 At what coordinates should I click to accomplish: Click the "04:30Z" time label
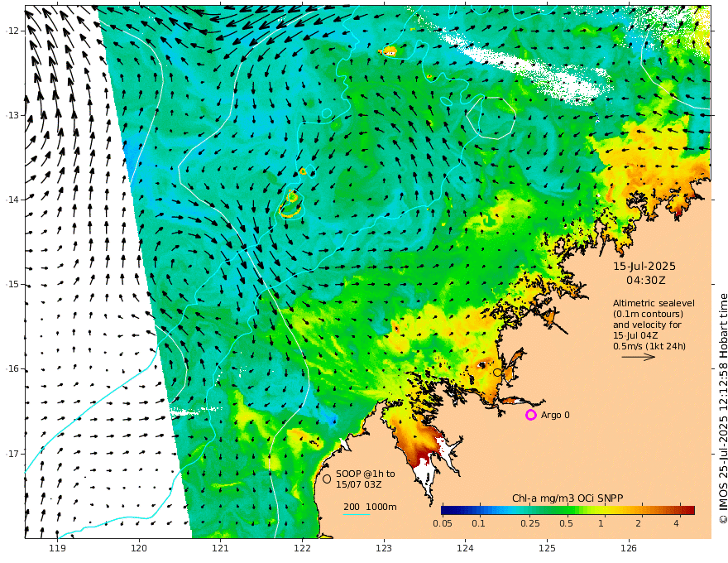(646, 281)
